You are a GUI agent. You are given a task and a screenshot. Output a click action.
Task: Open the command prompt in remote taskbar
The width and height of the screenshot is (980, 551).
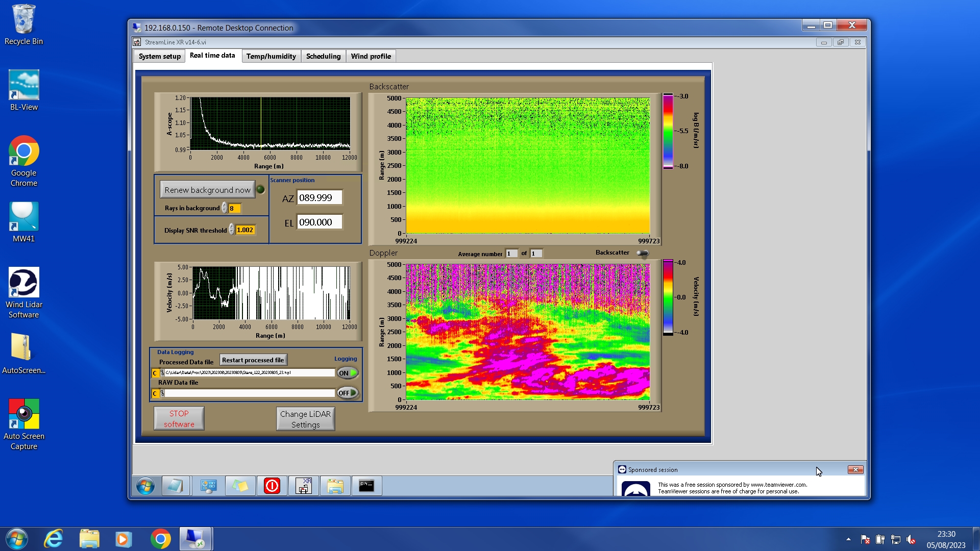click(x=366, y=486)
